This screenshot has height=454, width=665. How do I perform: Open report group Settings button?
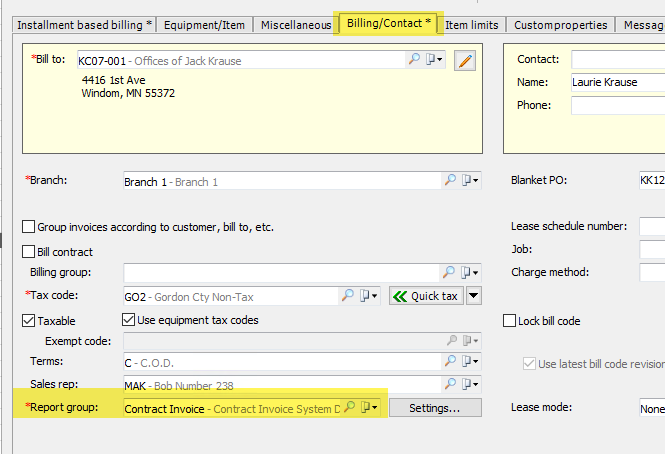435,408
